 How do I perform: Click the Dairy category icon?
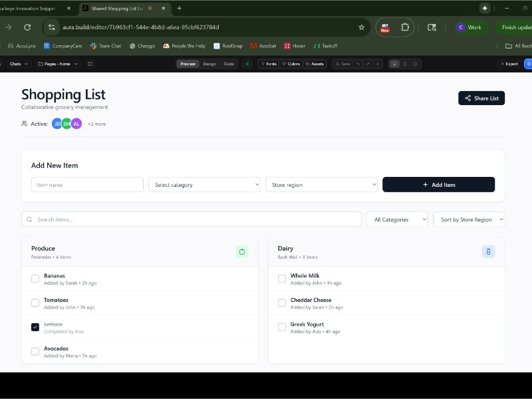488,251
